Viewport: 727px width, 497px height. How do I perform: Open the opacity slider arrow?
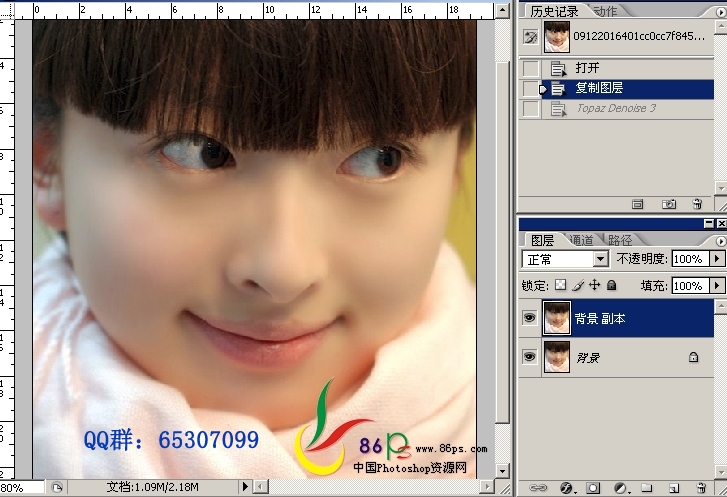click(717, 259)
